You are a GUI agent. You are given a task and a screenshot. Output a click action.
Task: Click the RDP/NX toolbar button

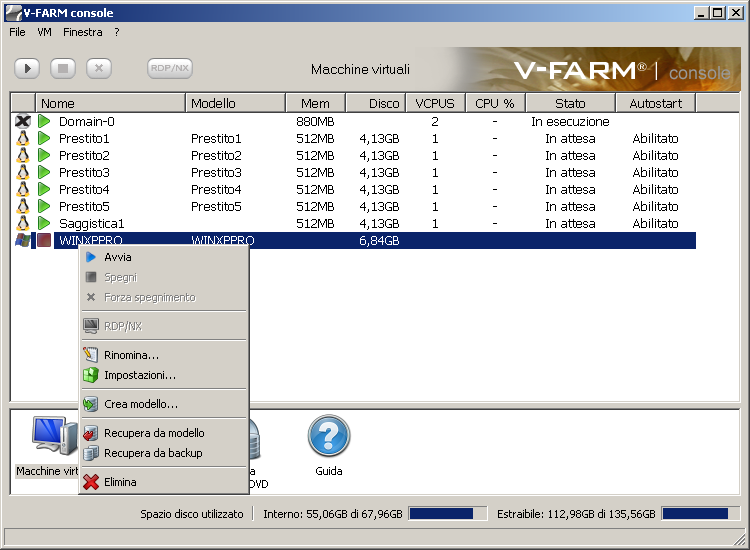pyautogui.click(x=169, y=68)
